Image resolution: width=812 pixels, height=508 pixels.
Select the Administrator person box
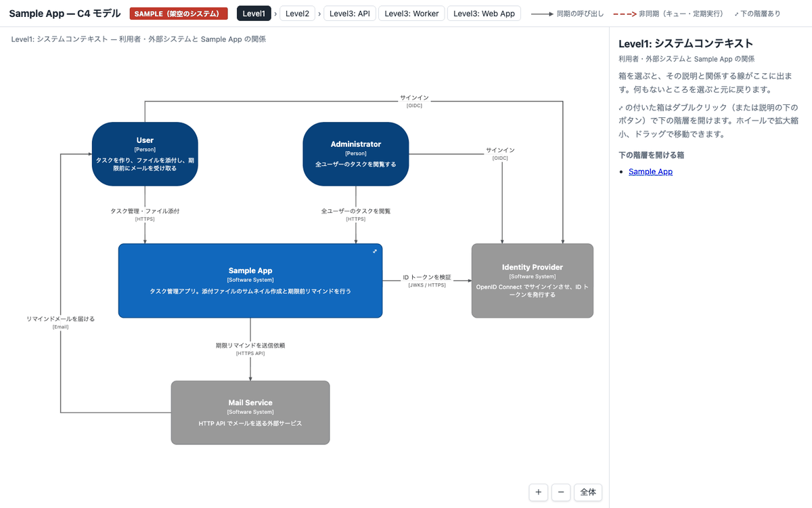(356, 154)
